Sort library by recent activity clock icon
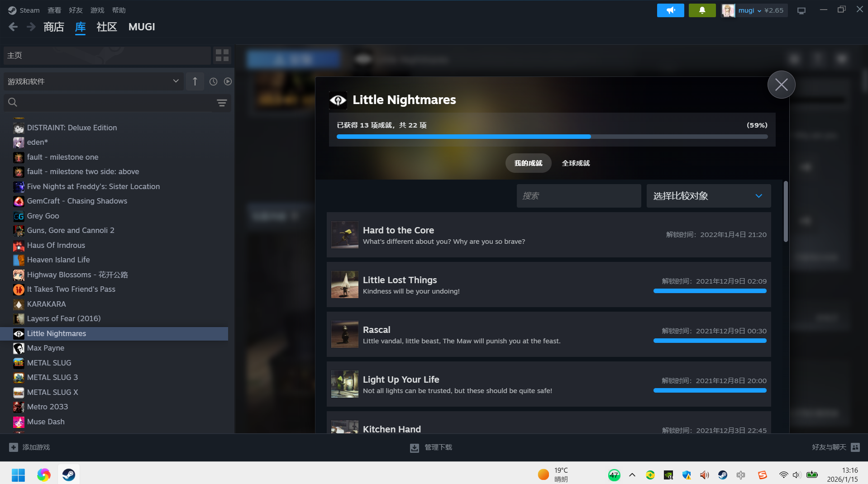This screenshot has height=484, width=868. point(213,81)
